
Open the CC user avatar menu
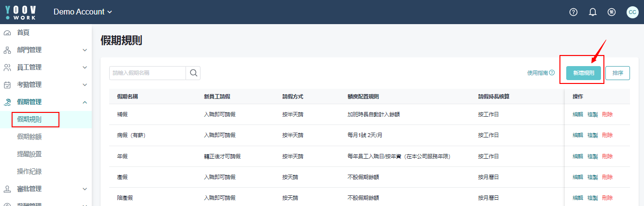click(x=632, y=12)
